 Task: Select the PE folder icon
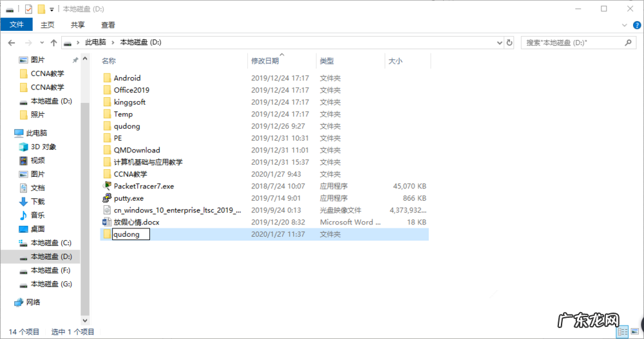tap(107, 138)
